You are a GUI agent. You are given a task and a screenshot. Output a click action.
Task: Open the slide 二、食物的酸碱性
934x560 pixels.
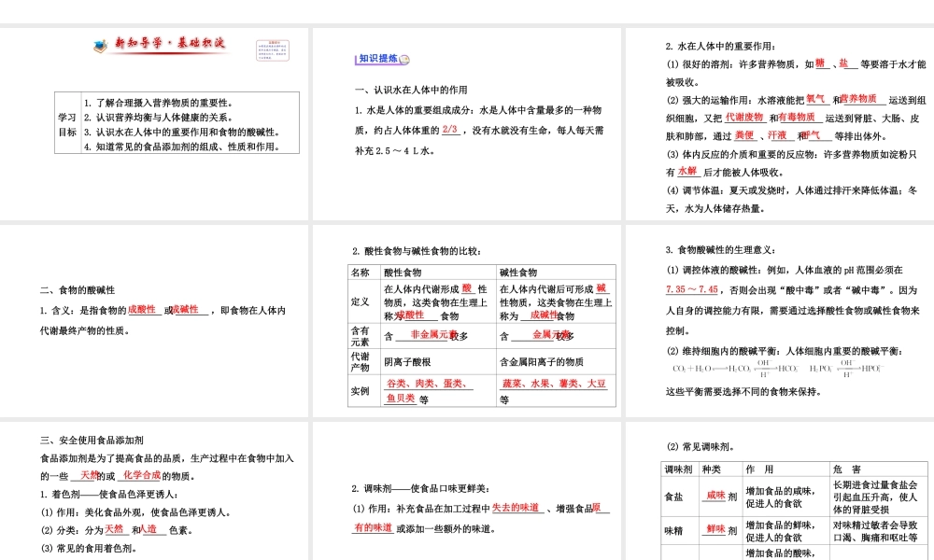click(x=154, y=321)
